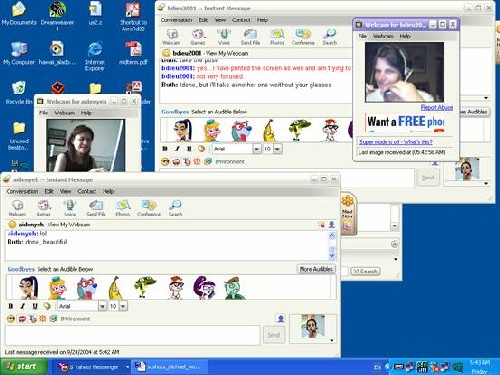Open Games in aidenyeh message toolbar
Screen dimensions: 500x375
[x=44, y=208]
